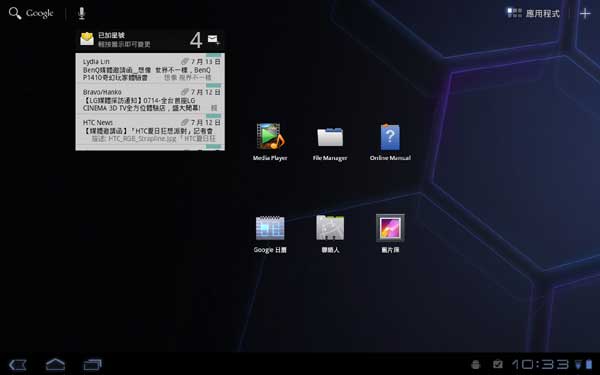
Task: Open the Online Manual app
Action: coord(390,142)
